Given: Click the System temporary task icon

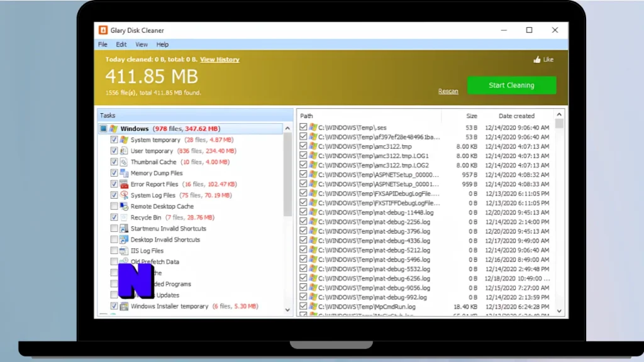Looking at the screenshot, I should click(124, 140).
